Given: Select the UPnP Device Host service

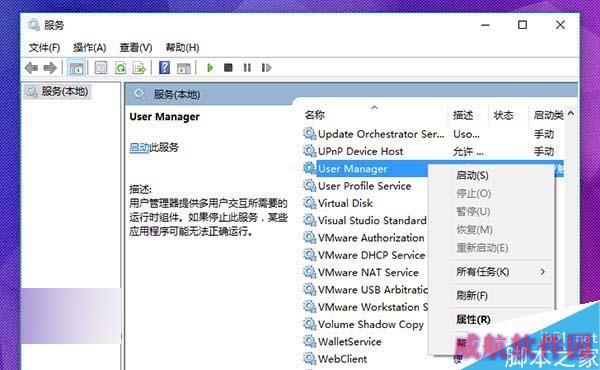Looking at the screenshot, I should pyautogui.click(x=360, y=151).
